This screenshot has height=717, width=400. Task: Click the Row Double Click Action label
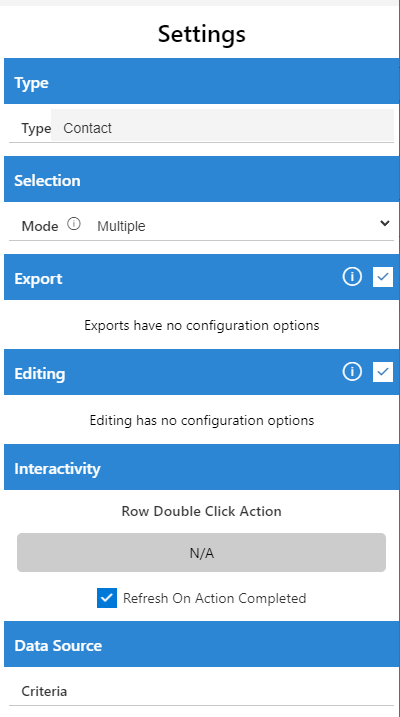[201, 511]
